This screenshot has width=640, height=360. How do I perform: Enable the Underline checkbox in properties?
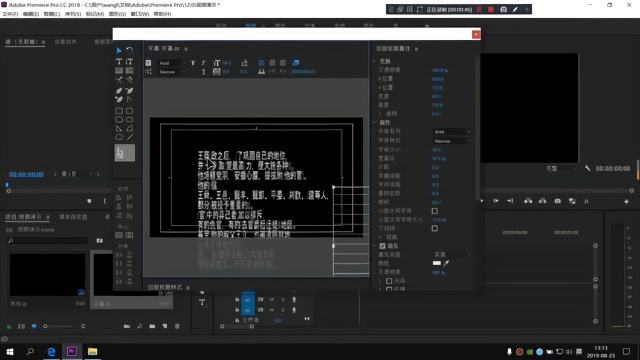click(435, 228)
